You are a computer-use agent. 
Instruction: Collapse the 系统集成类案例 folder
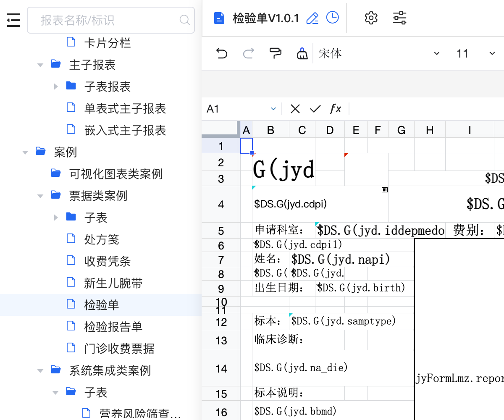[x=40, y=371]
